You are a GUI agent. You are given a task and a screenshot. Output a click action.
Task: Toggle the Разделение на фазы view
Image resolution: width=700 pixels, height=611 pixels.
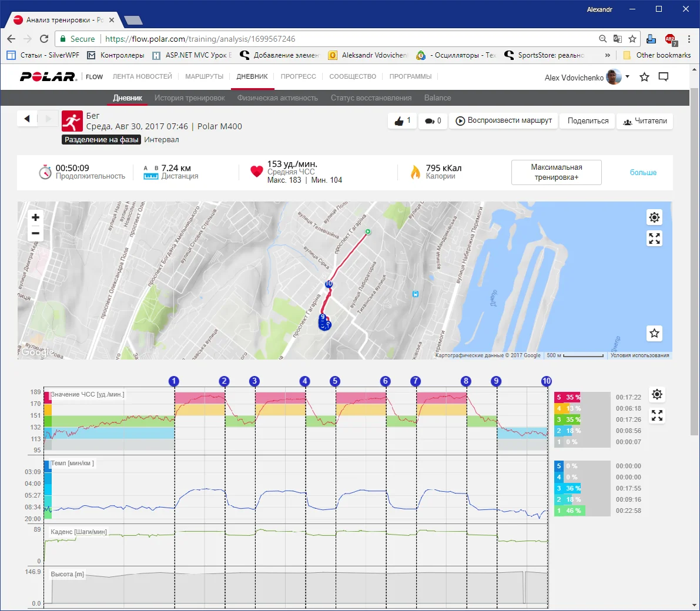click(x=102, y=140)
